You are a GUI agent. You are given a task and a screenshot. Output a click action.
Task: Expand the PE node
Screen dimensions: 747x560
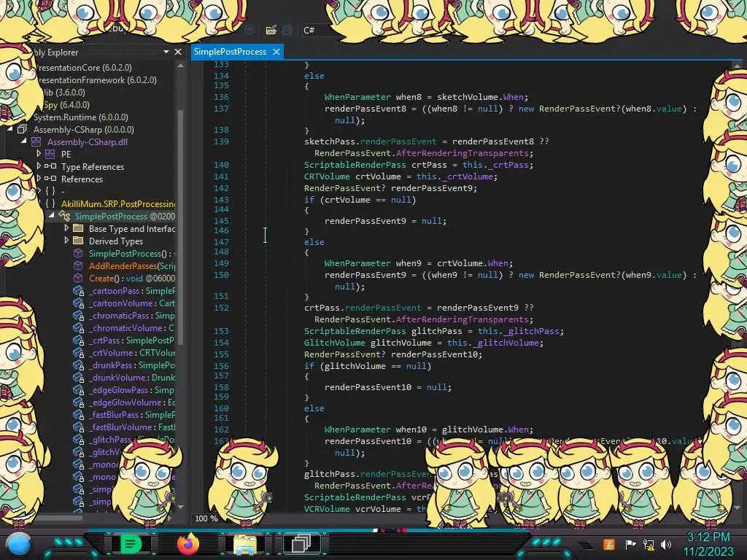(39, 154)
